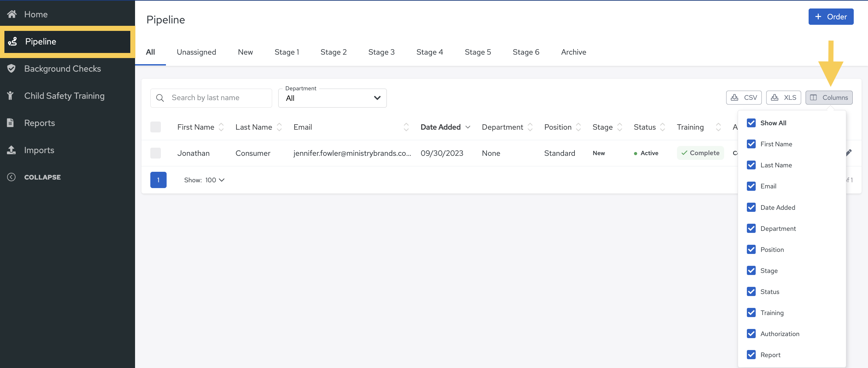Toggle Date Added sort chevron

[x=468, y=127]
